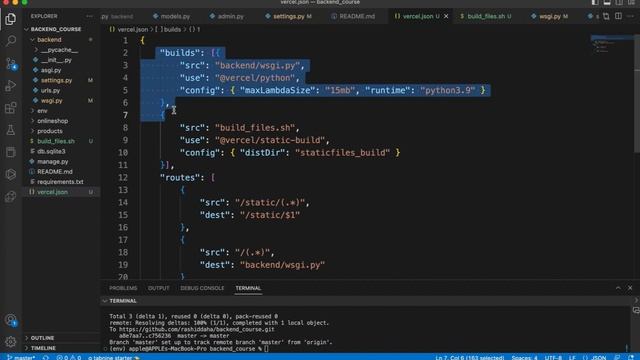Toggle primary side bar layout icon

tap(595, 2)
